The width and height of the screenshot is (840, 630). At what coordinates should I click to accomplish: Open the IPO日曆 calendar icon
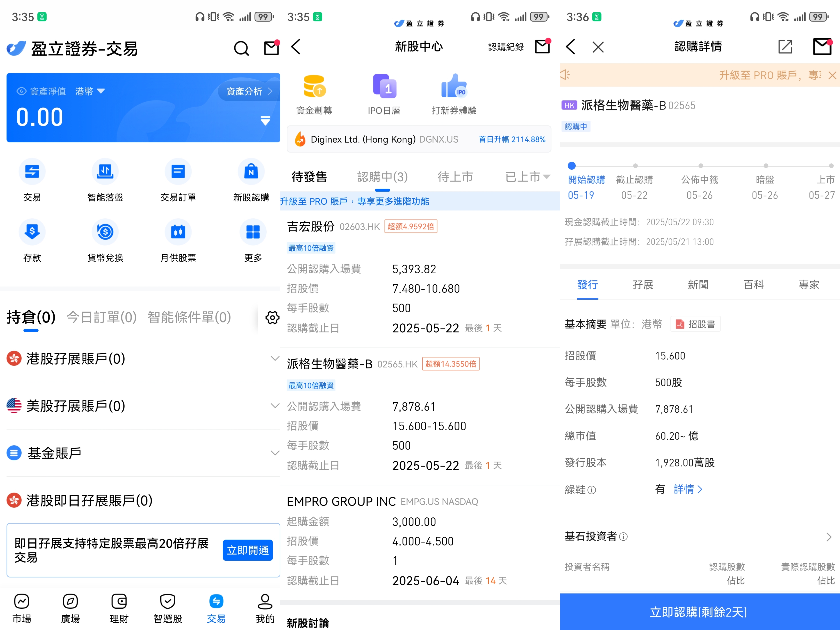(x=384, y=86)
